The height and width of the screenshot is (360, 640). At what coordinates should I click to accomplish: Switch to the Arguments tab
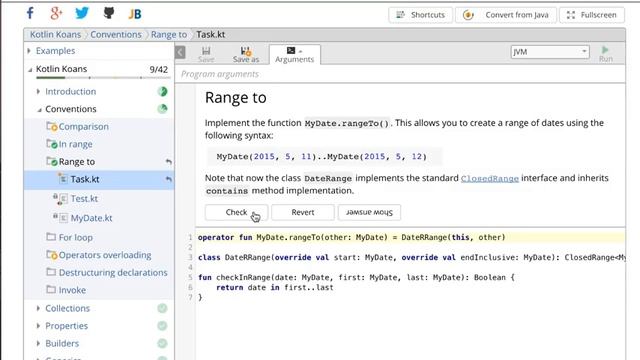(294, 55)
